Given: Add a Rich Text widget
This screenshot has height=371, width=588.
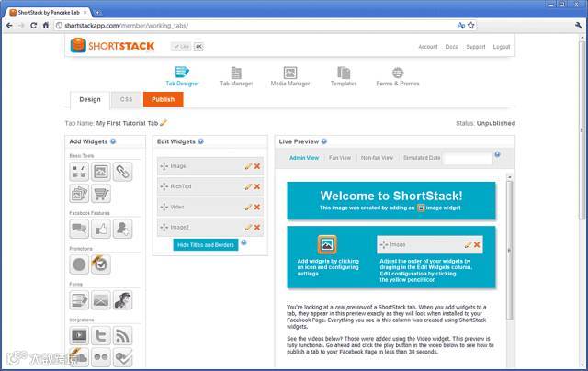Looking at the screenshot, I should (x=79, y=172).
